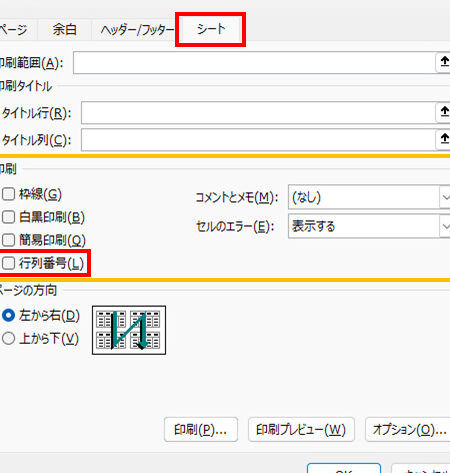Focus the タイトル列 input field

[258, 140]
